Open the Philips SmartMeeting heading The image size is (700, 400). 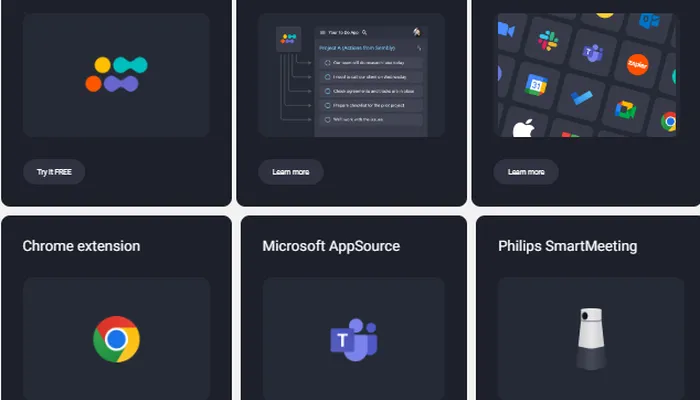point(567,246)
